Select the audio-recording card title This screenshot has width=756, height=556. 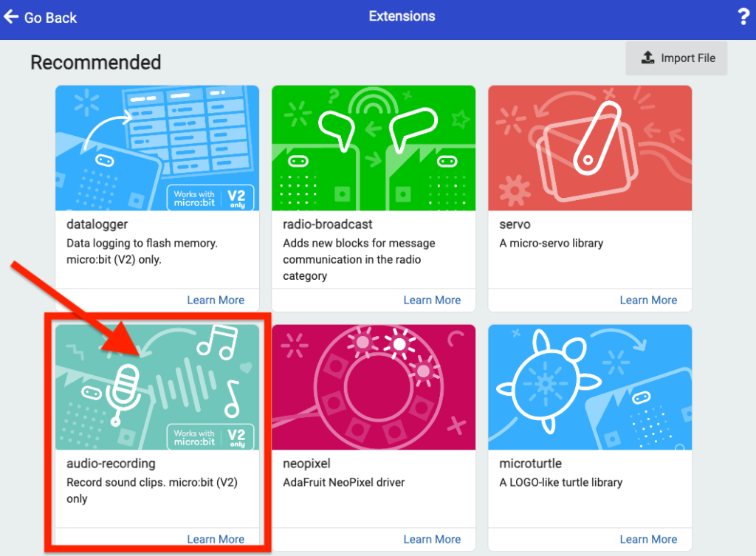pos(111,464)
